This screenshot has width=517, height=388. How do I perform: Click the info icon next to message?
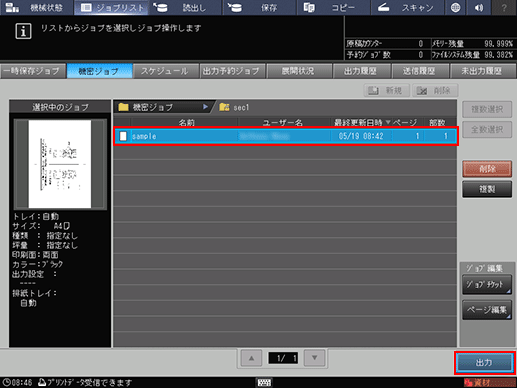(x=23, y=31)
